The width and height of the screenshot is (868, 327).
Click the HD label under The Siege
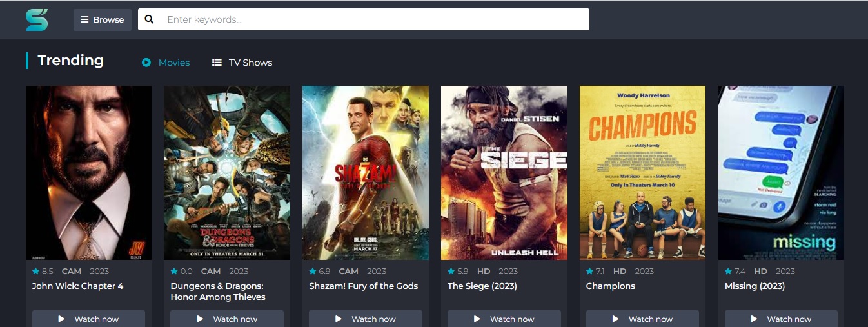484,272
